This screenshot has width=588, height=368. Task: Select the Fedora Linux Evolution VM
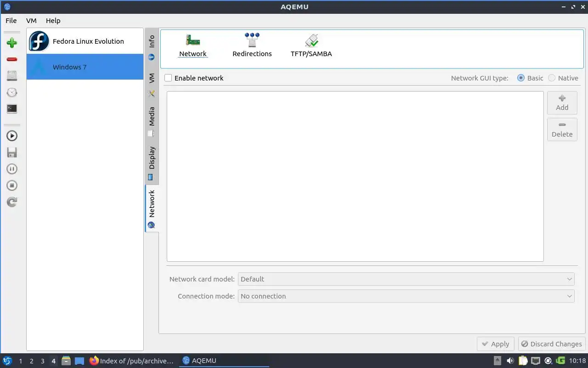[x=85, y=41]
